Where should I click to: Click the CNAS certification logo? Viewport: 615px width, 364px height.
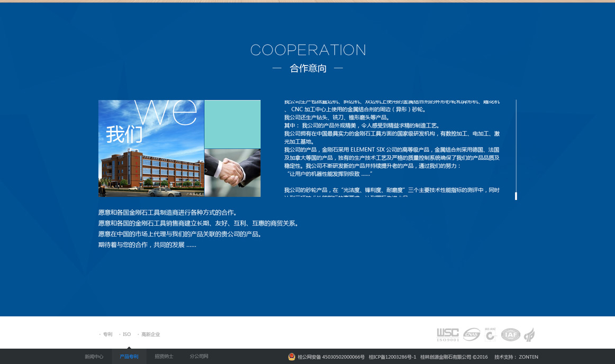click(x=472, y=334)
